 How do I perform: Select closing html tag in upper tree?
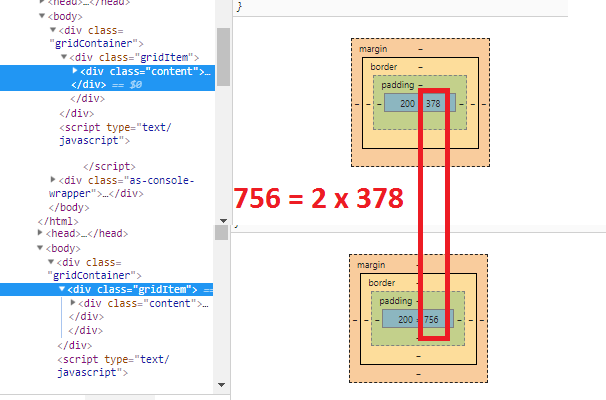[x=58, y=221]
